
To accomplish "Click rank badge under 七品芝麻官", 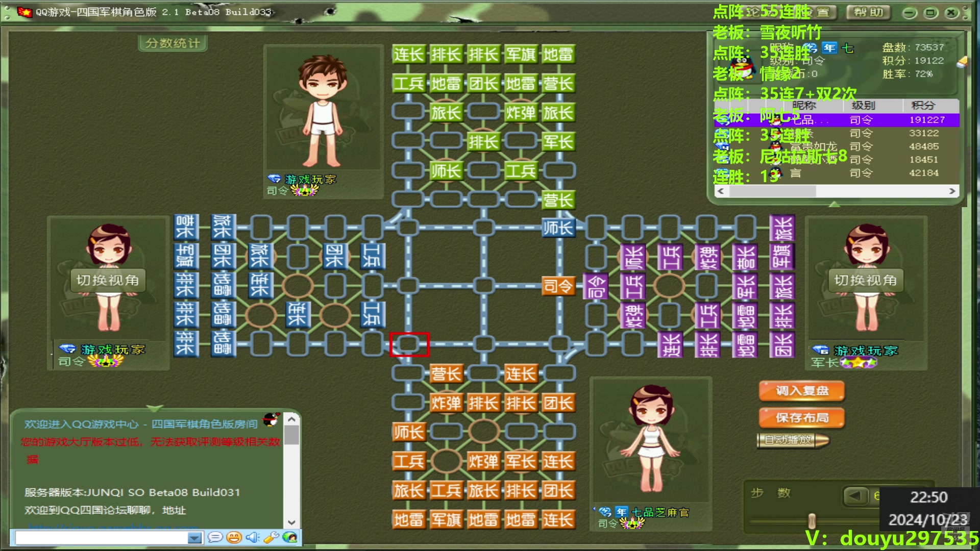I will [x=632, y=523].
